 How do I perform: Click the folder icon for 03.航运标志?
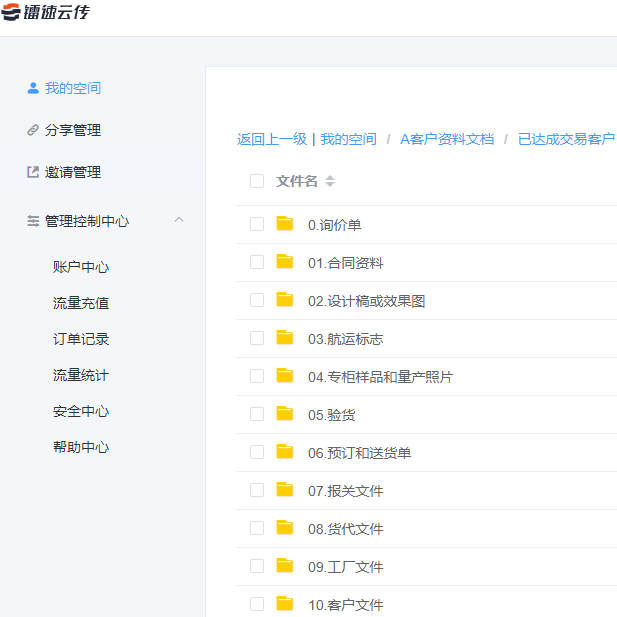point(285,338)
